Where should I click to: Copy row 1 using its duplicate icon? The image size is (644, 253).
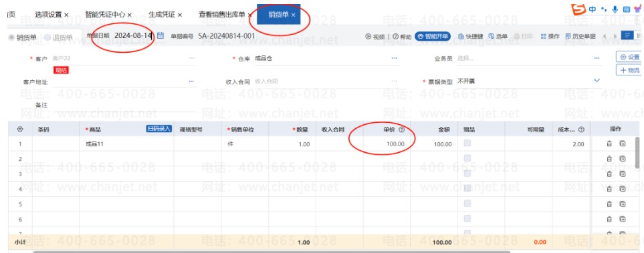pyautogui.click(x=623, y=144)
